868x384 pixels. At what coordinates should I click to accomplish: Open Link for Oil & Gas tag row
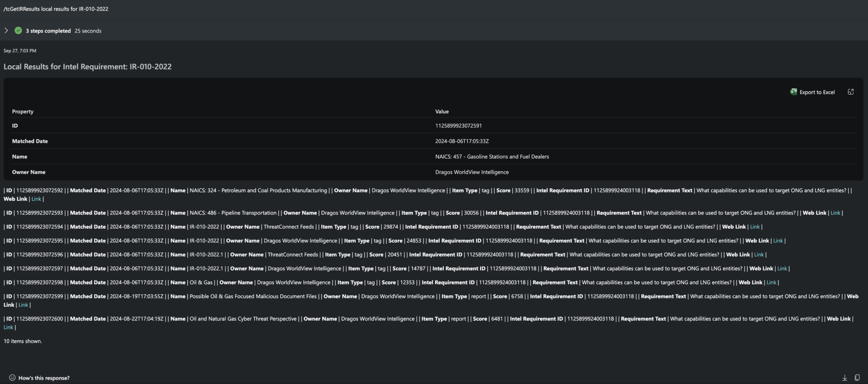[x=771, y=283]
